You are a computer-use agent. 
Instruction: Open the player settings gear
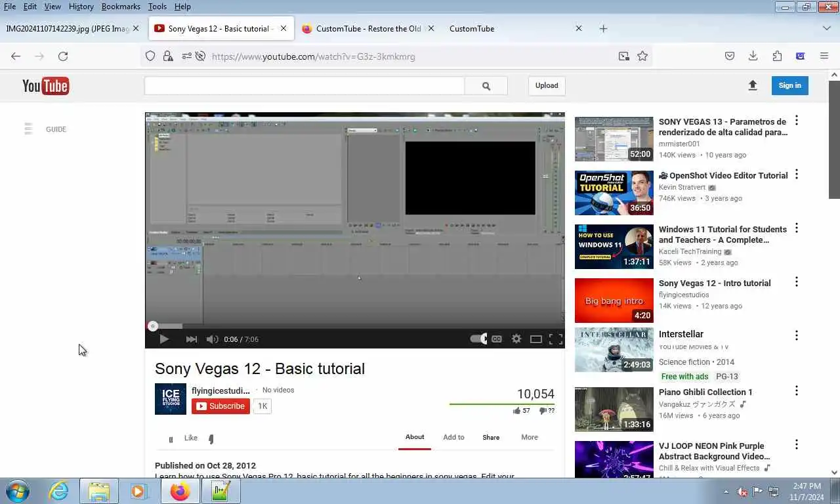(516, 339)
